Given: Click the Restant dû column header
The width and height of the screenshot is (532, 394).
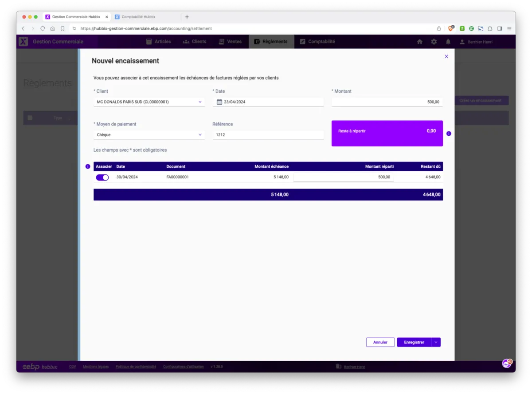Looking at the screenshot, I should pyautogui.click(x=430, y=166).
